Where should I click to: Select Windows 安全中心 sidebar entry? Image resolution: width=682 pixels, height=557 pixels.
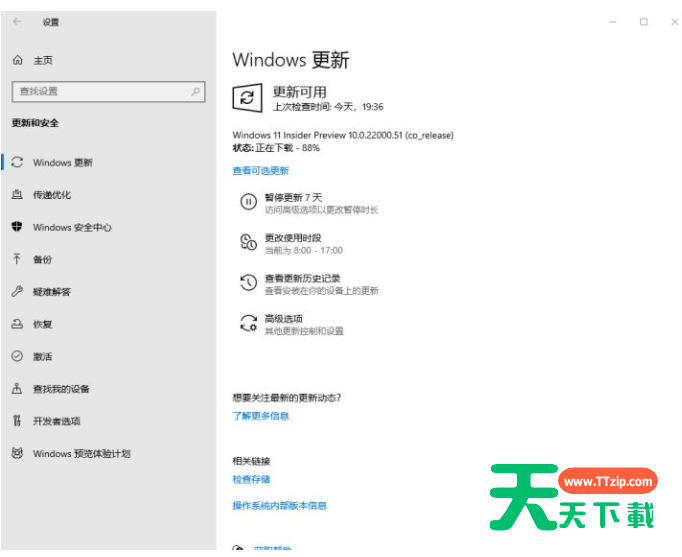pos(72,227)
